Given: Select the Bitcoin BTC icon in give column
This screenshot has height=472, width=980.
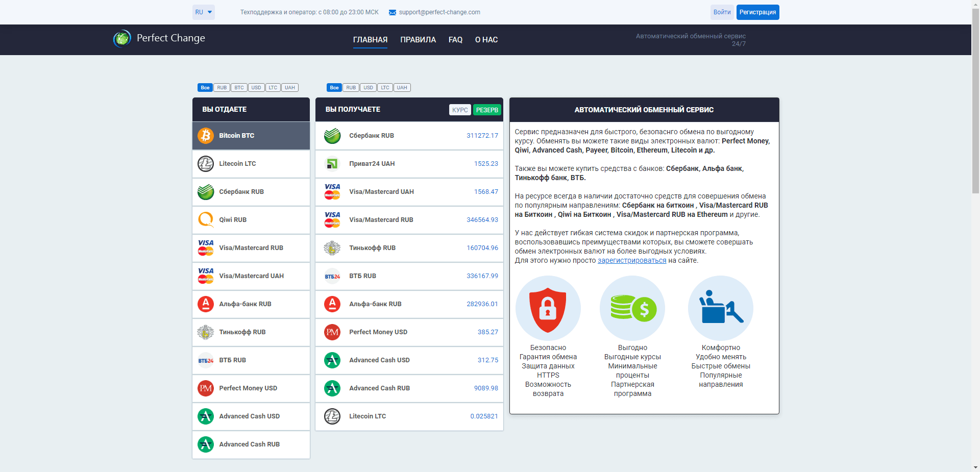Looking at the screenshot, I should 206,135.
